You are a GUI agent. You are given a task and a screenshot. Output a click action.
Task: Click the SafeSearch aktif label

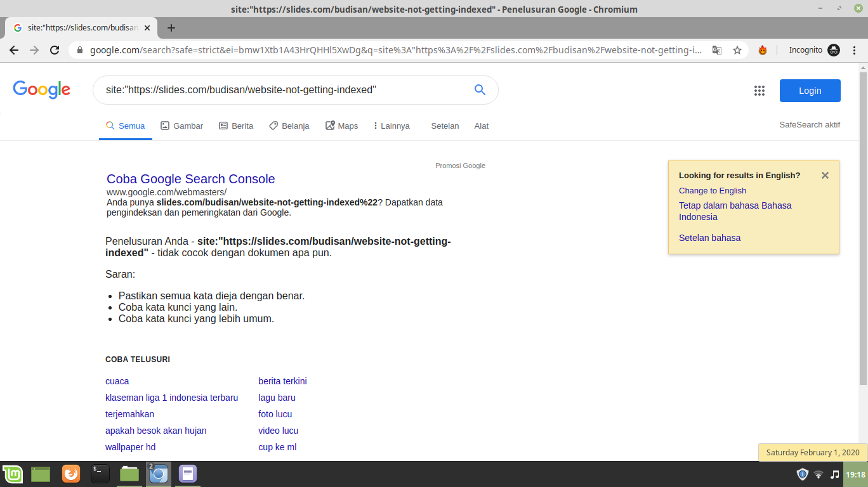click(810, 125)
